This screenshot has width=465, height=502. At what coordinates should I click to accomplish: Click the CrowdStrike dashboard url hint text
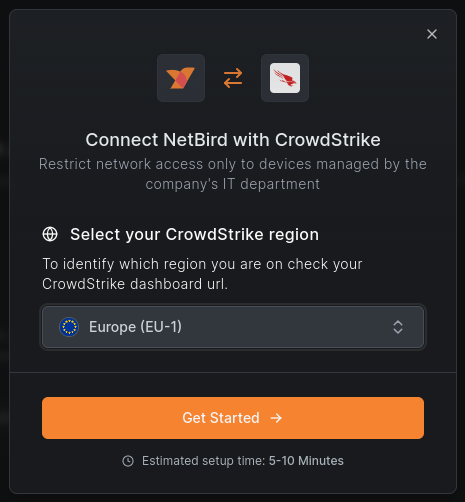point(202,274)
